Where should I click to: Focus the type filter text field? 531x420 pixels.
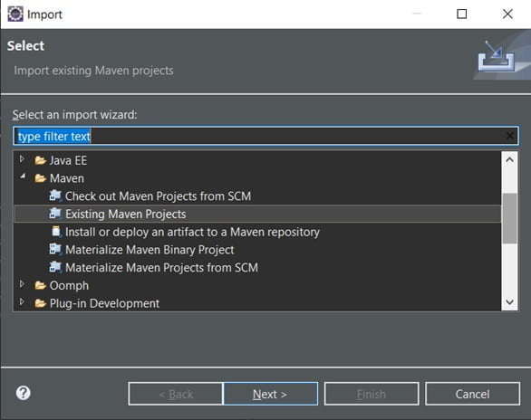[265, 136]
